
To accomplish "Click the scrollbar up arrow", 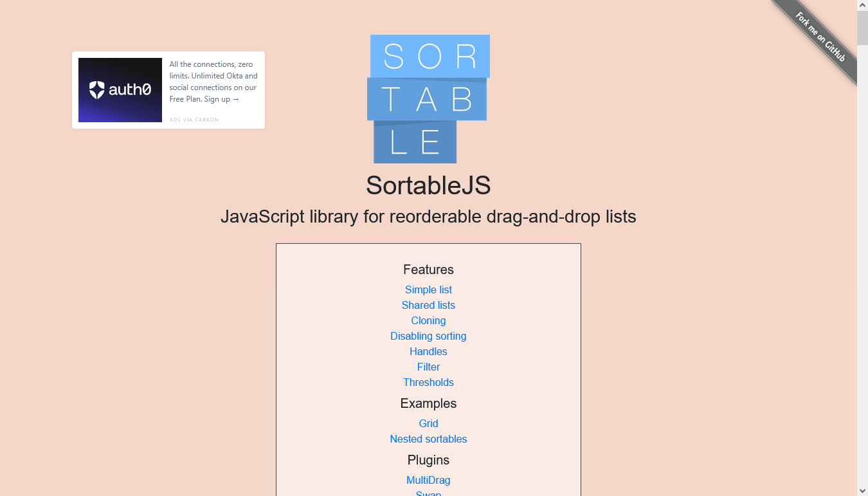I will (863, 5).
